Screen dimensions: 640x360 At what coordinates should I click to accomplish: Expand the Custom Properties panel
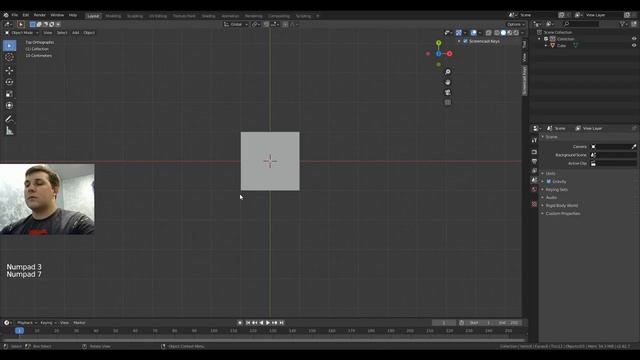click(x=563, y=213)
